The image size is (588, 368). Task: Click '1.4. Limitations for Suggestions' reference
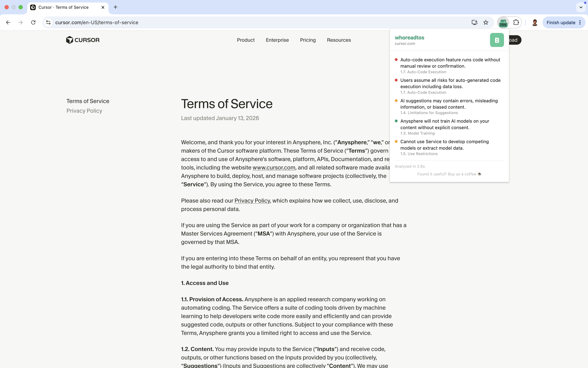pyautogui.click(x=429, y=113)
